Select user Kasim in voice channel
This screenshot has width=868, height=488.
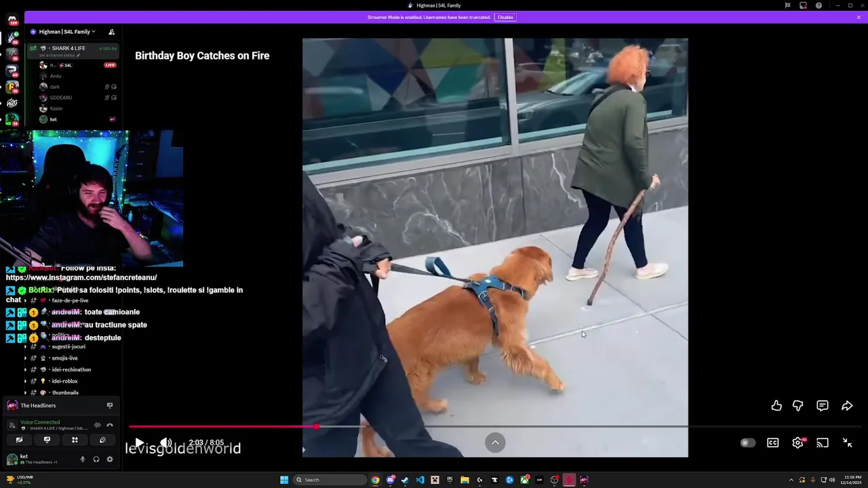(56, 108)
